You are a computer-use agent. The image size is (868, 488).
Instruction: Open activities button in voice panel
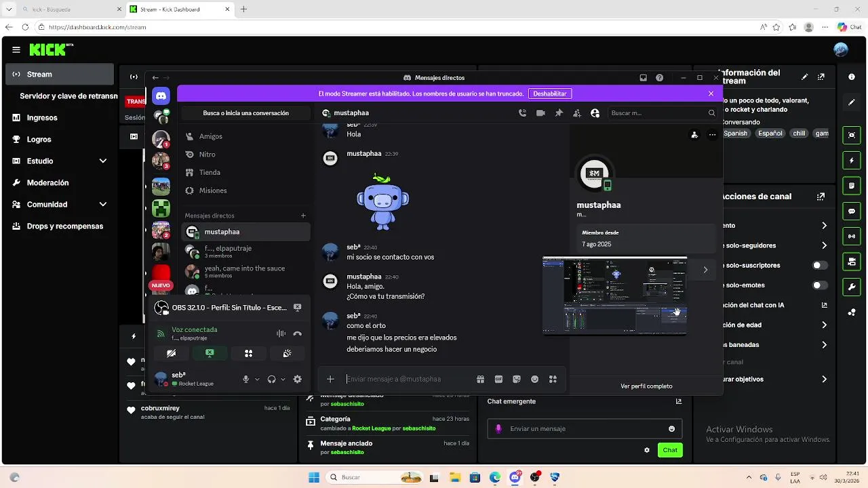[248, 353]
